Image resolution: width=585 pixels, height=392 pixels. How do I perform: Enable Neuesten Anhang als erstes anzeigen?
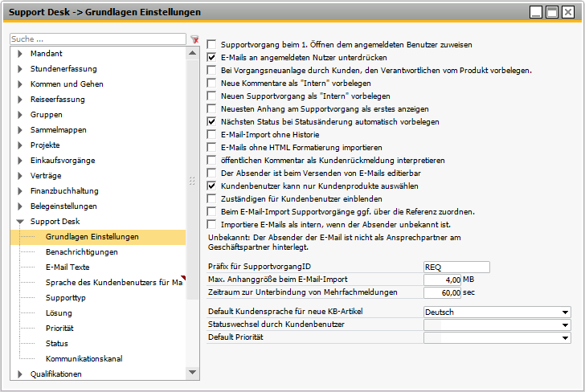coord(211,109)
